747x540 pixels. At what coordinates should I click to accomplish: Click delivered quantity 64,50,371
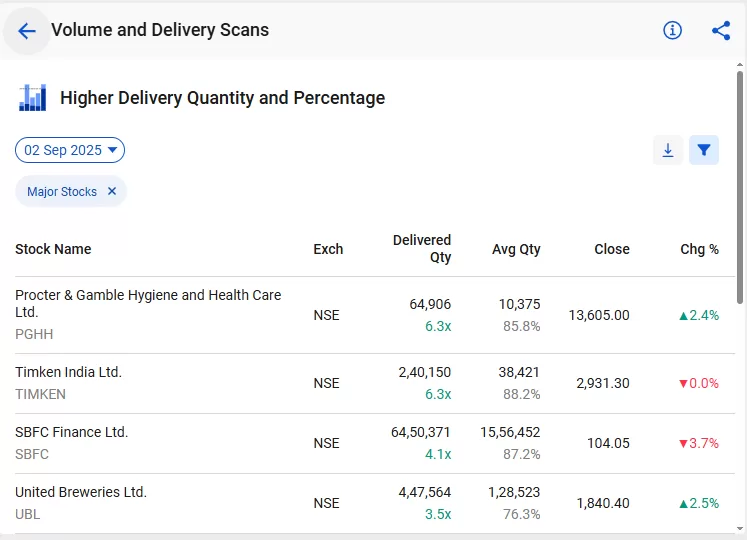[421, 432]
